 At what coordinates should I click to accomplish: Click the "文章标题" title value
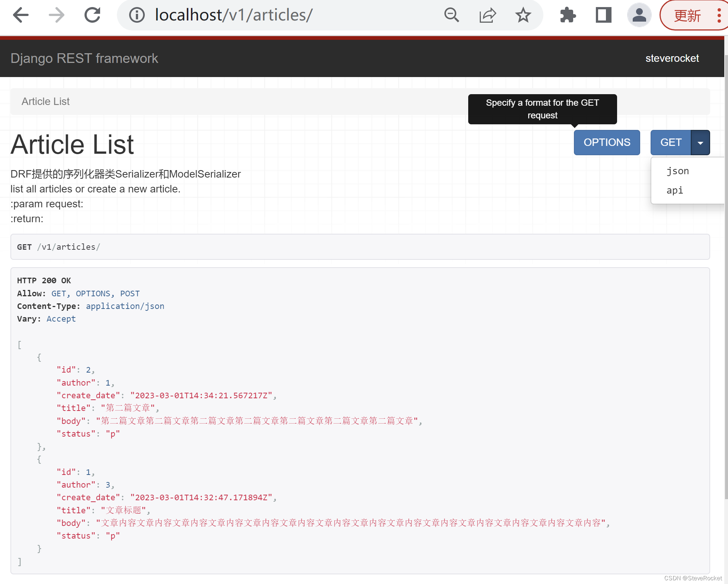pos(124,510)
